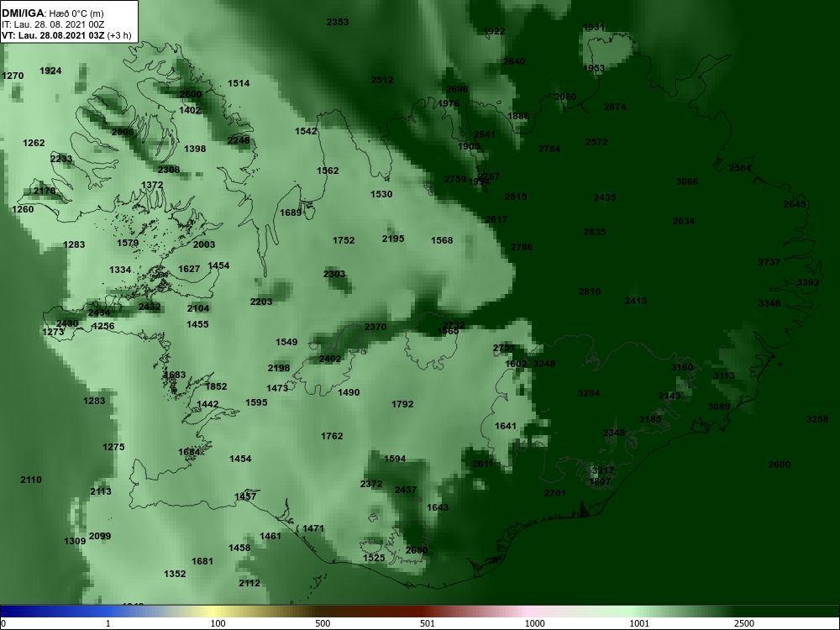The width and height of the screenshot is (840, 630).
Task: Click the height value 1542
Action: pos(306,131)
